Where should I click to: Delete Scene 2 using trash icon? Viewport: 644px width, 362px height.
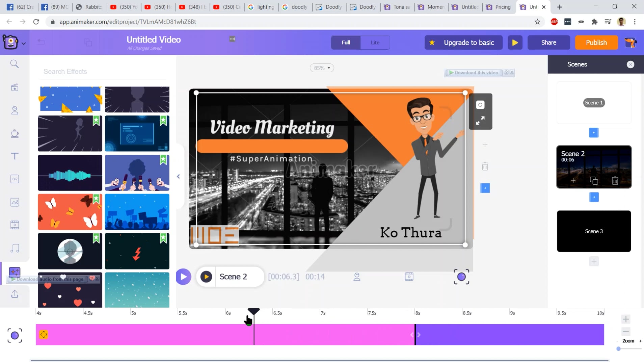click(615, 181)
